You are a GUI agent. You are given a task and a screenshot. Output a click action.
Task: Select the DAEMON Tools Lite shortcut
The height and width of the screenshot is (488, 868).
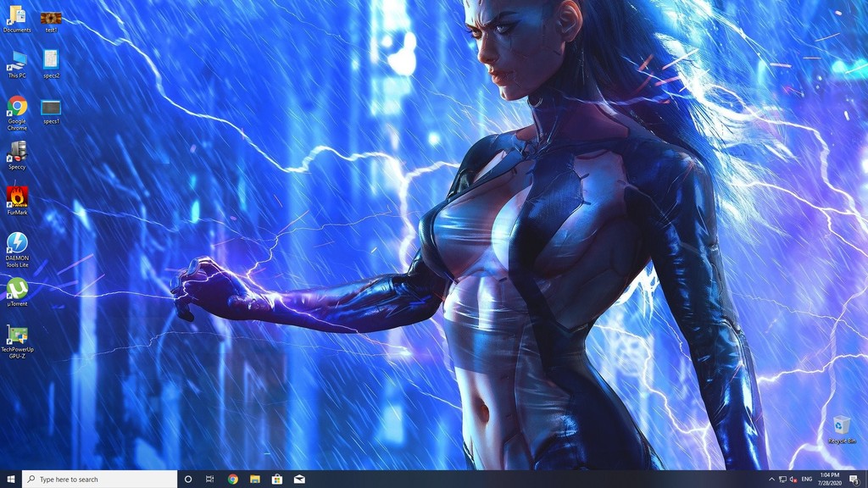point(17,250)
